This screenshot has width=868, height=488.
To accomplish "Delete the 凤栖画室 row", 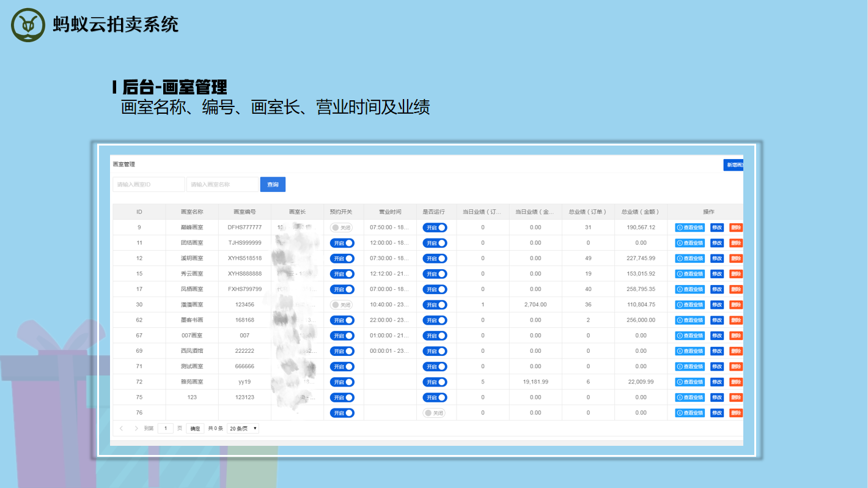I will pos(735,289).
